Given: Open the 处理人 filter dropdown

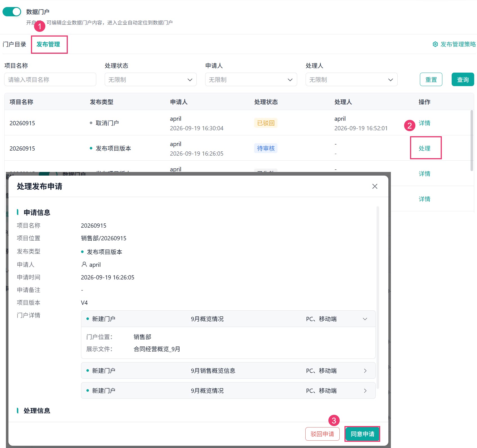Looking at the screenshot, I should [351, 80].
